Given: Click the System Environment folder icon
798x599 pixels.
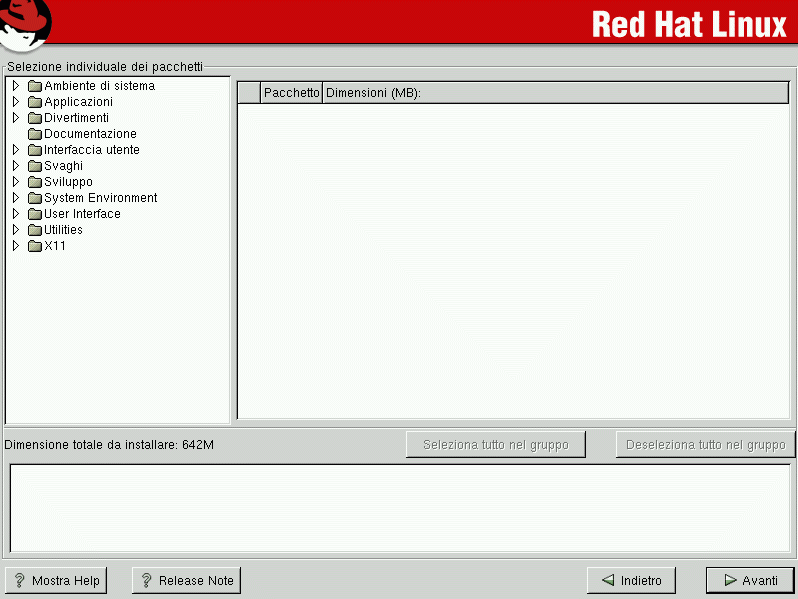Looking at the screenshot, I should [x=35, y=198].
